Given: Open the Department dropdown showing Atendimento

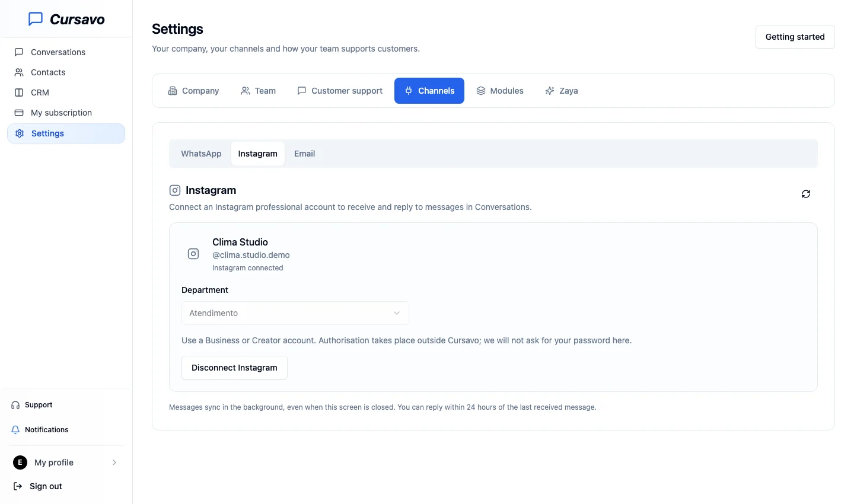Looking at the screenshot, I should [295, 313].
